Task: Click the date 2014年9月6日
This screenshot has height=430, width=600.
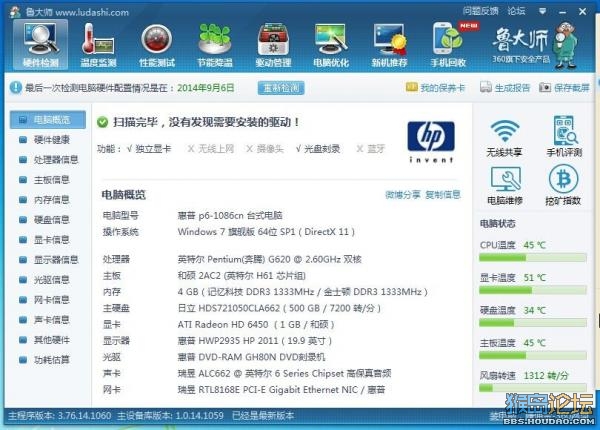Action: point(205,88)
